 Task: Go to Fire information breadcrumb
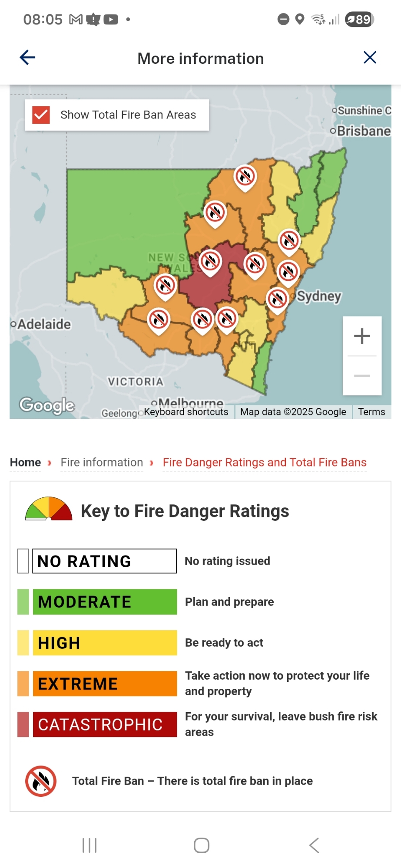(x=102, y=462)
